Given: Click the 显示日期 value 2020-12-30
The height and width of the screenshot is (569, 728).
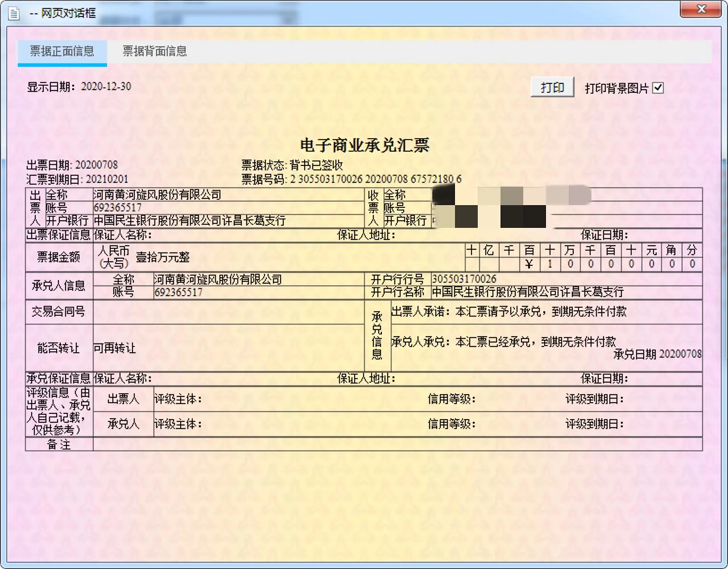Looking at the screenshot, I should [x=106, y=87].
